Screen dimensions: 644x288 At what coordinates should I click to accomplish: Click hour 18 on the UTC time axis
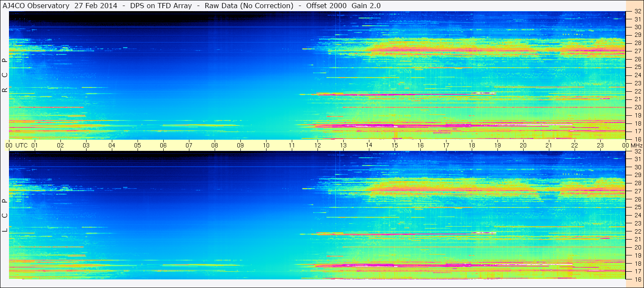[x=472, y=145]
